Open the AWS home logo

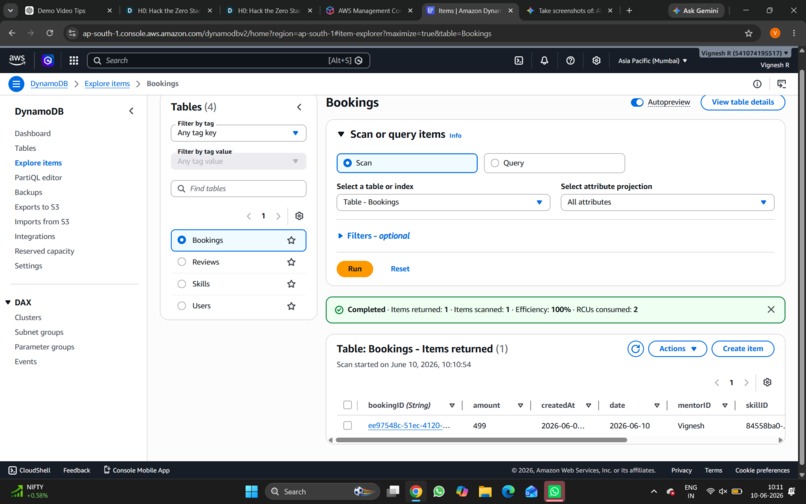[17, 60]
